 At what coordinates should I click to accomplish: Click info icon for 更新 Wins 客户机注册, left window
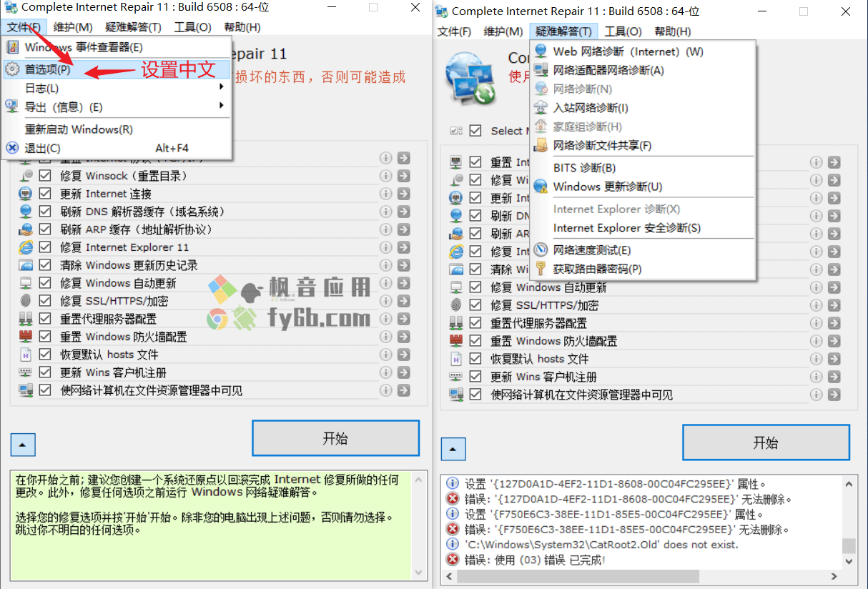point(386,372)
